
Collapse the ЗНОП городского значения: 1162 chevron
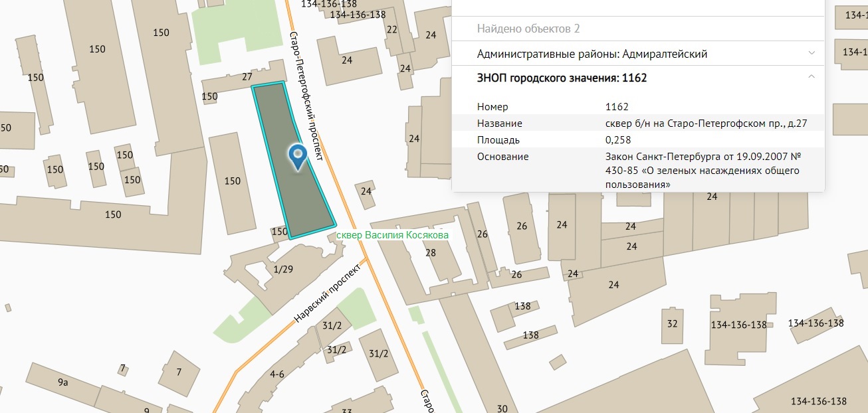pyautogui.click(x=812, y=78)
